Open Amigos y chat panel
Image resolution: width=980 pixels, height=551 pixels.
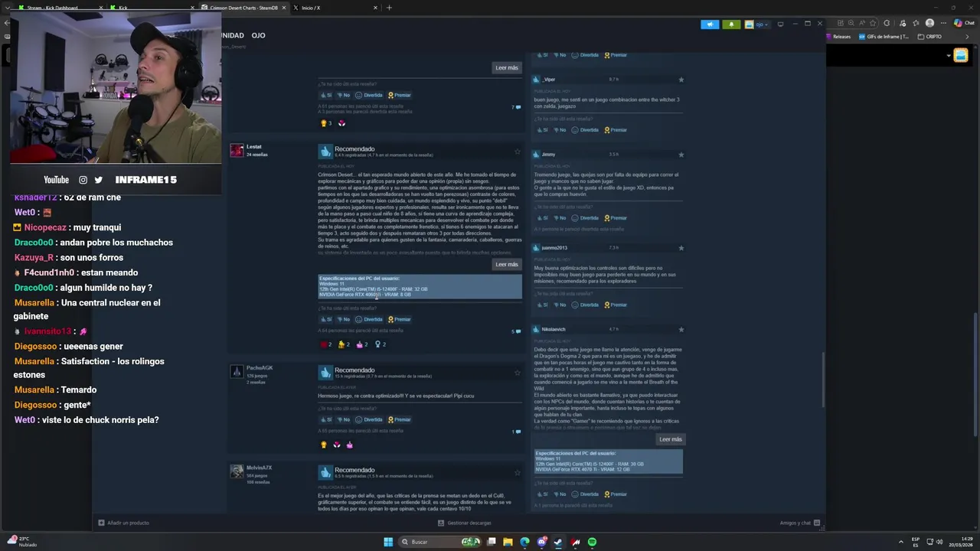click(800, 523)
